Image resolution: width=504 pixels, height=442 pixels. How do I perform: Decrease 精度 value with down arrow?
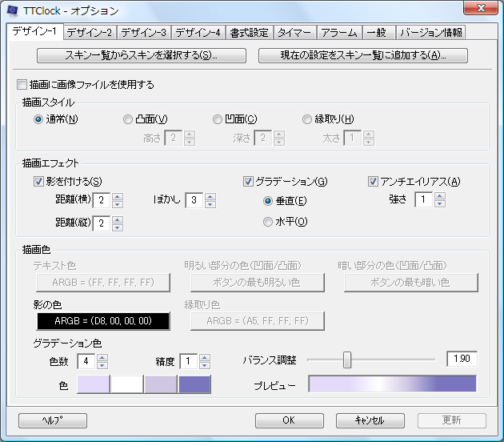click(x=205, y=365)
